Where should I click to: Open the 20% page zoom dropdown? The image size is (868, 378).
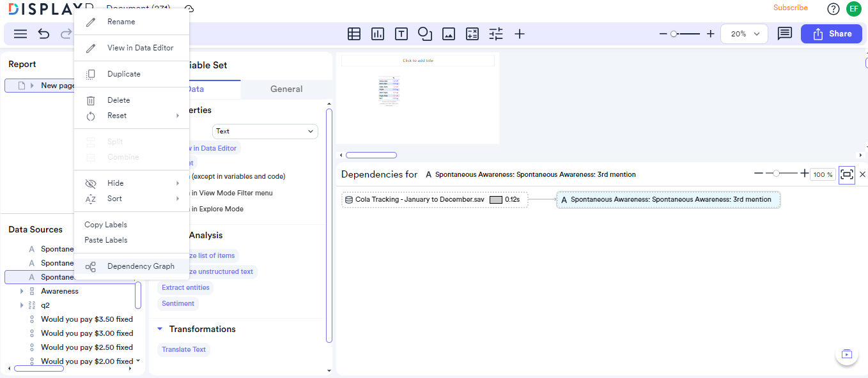point(743,34)
